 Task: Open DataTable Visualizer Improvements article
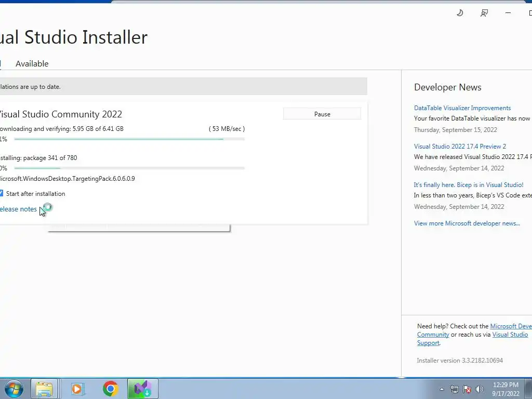pos(462,108)
